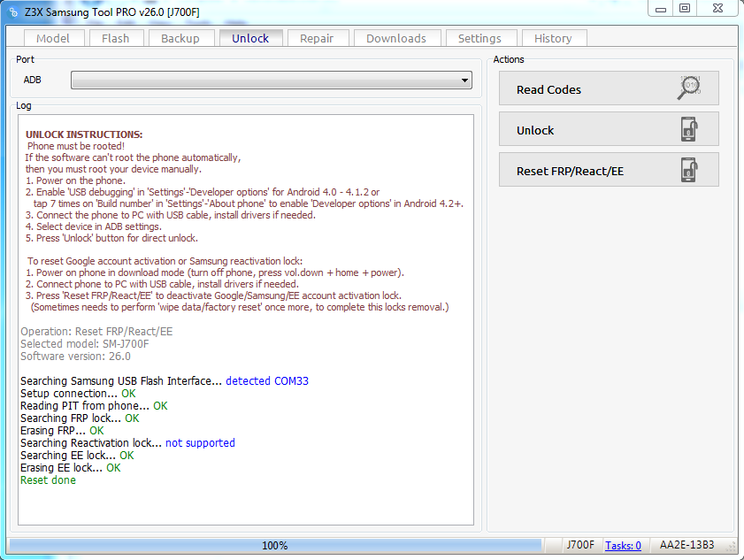
Task: Click 'Phone must be rooted!' line
Action: coord(76,146)
